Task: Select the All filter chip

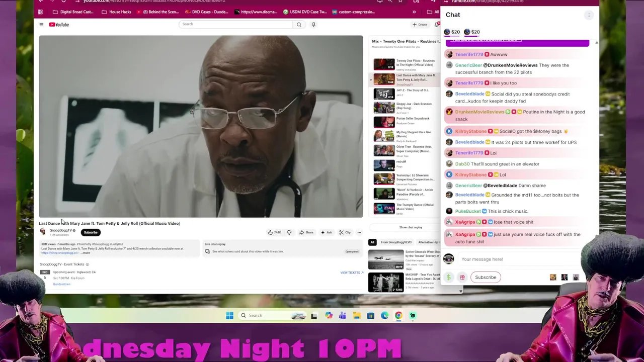Action: tap(372, 242)
